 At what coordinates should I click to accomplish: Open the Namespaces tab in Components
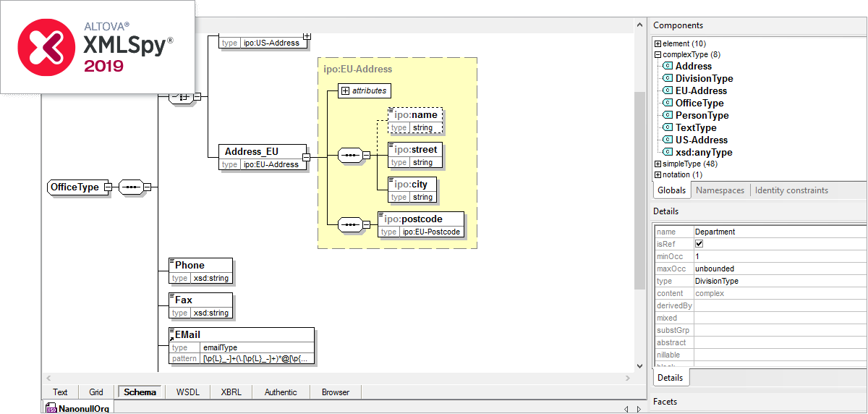pos(719,190)
